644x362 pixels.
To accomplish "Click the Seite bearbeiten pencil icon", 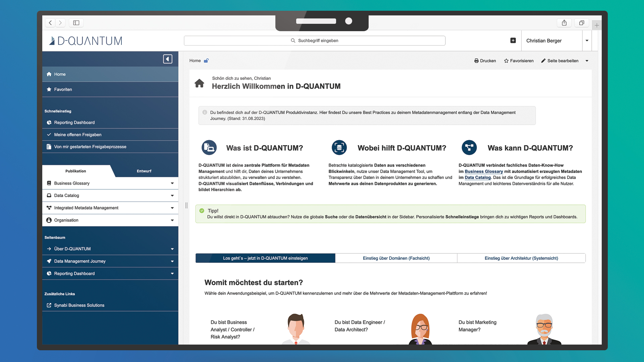I will click(x=543, y=61).
